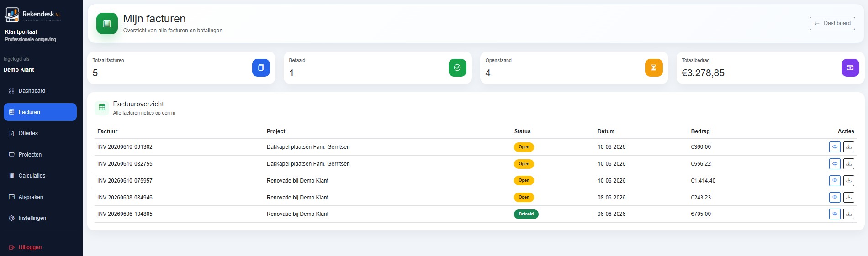Download invoice INV-20260610-091302

pyautogui.click(x=848, y=147)
